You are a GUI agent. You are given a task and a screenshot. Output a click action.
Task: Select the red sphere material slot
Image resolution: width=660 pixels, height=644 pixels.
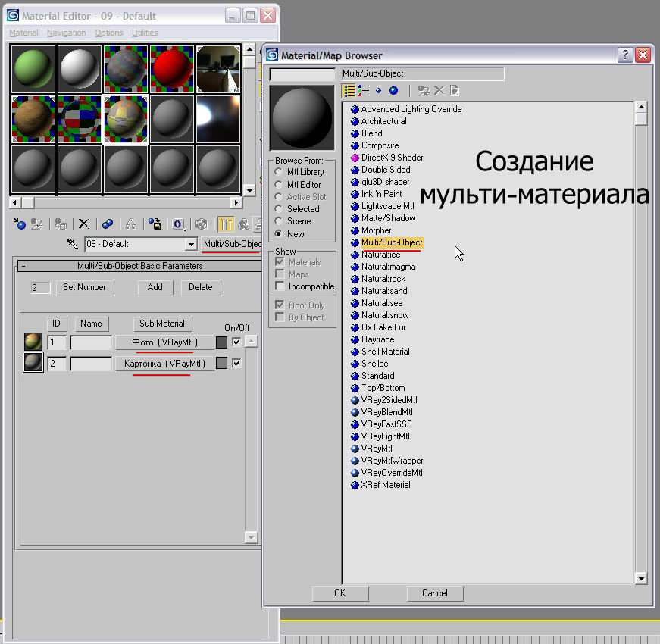(172, 69)
